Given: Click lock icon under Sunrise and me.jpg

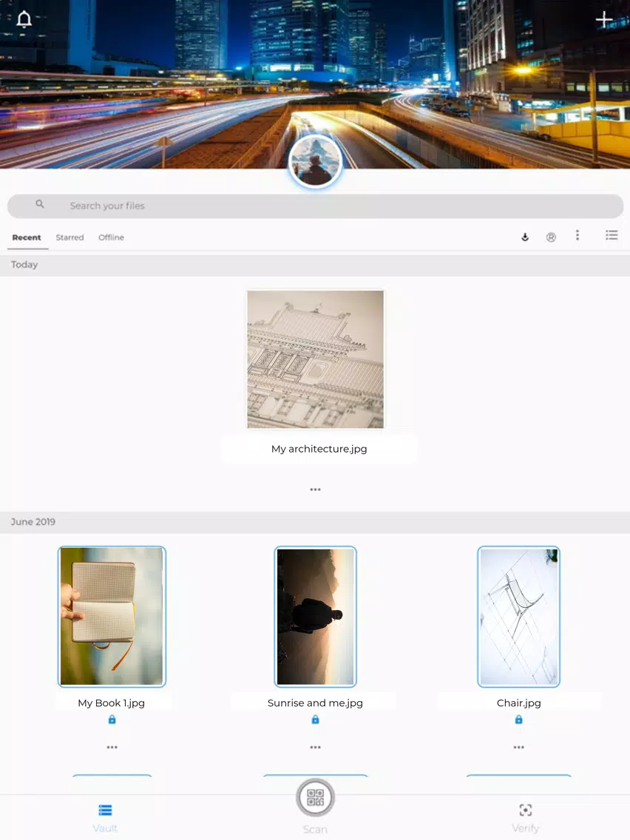Looking at the screenshot, I should pos(315,719).
